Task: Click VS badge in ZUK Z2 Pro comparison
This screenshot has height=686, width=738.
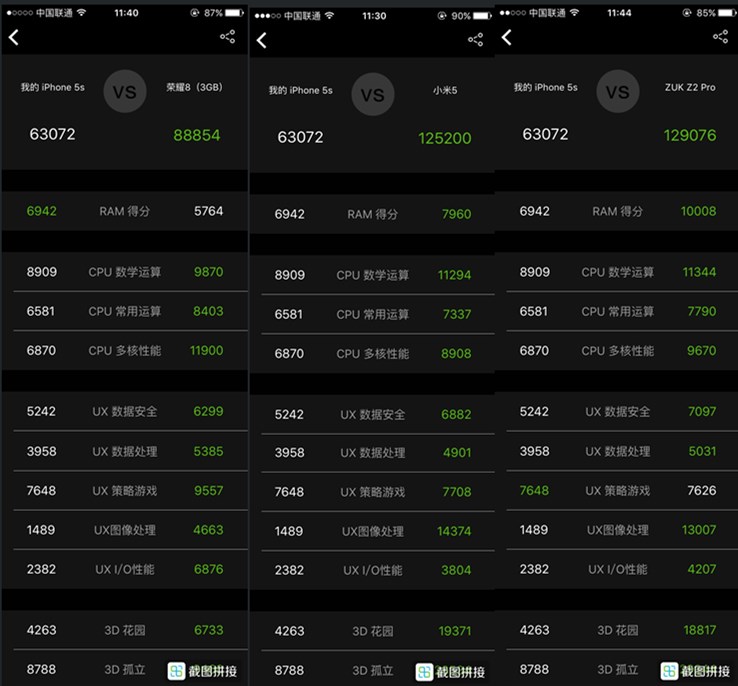Action: (x=617, y=92)
